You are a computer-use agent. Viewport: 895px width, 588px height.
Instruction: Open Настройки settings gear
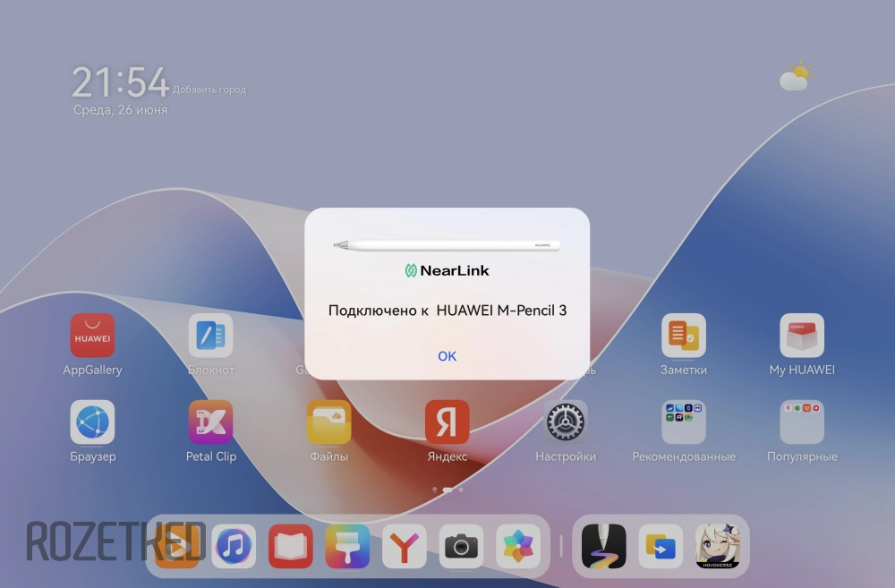565,422
